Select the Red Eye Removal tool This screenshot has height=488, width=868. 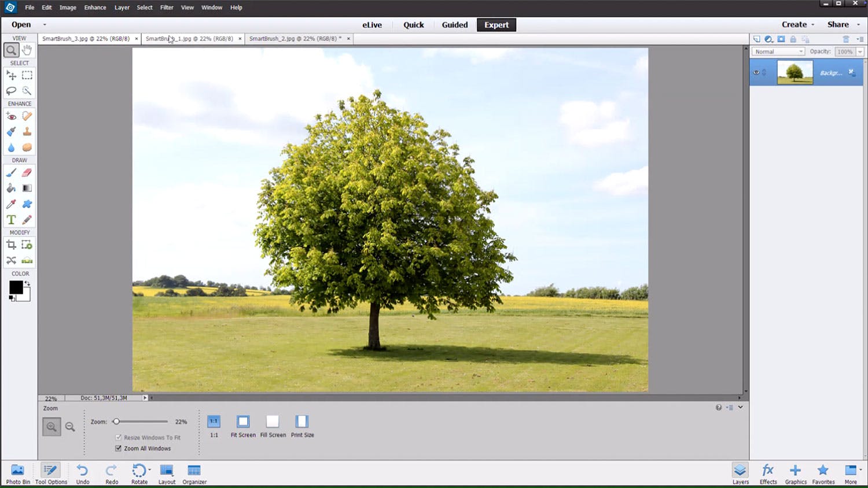tap(11, 116)
